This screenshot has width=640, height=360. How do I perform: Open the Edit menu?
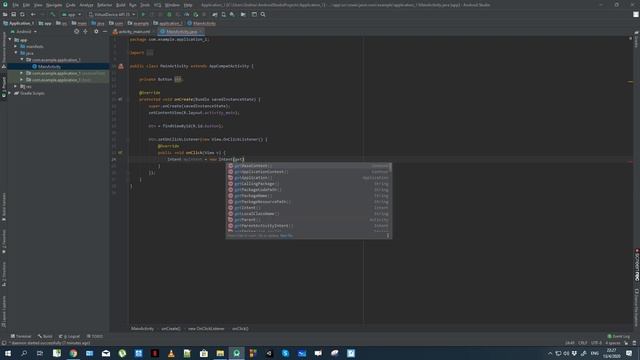(26, 5)
